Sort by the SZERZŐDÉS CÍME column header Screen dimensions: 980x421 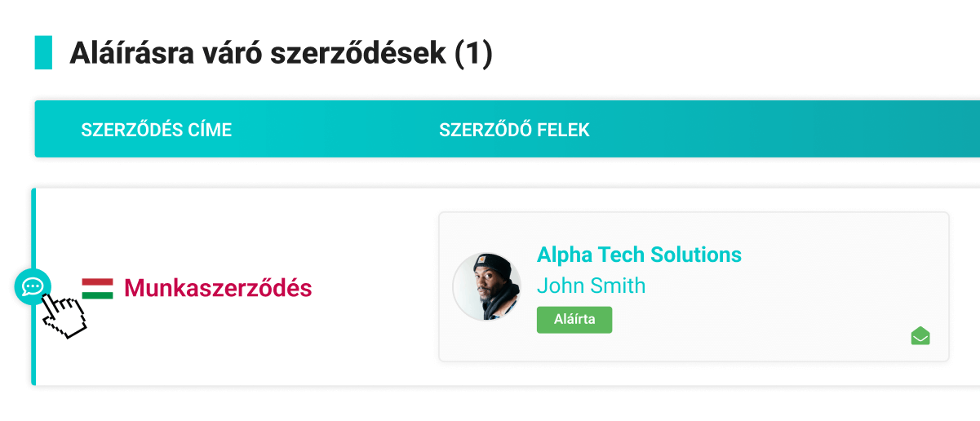(157, 130)
